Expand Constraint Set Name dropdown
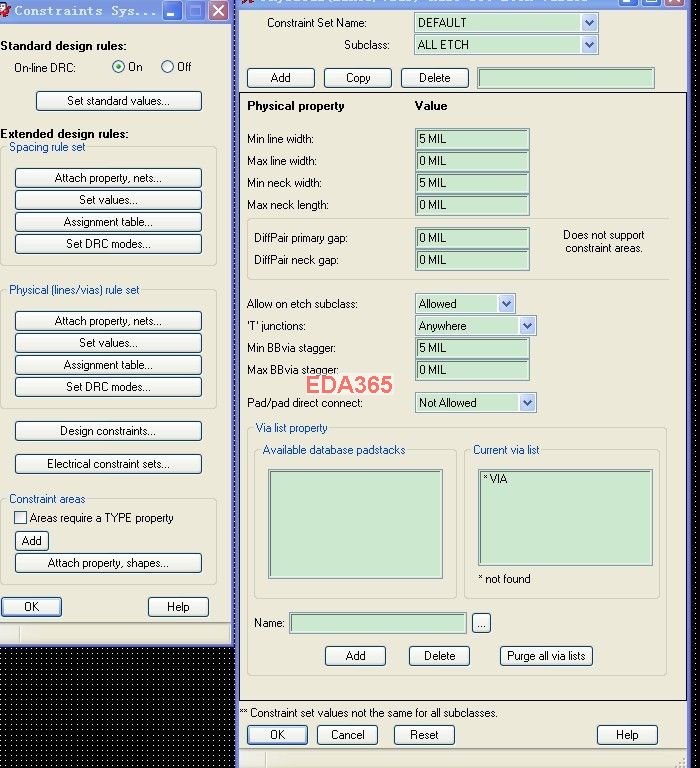This screenshot has height=768, width=700. click(x=589, y=23)
